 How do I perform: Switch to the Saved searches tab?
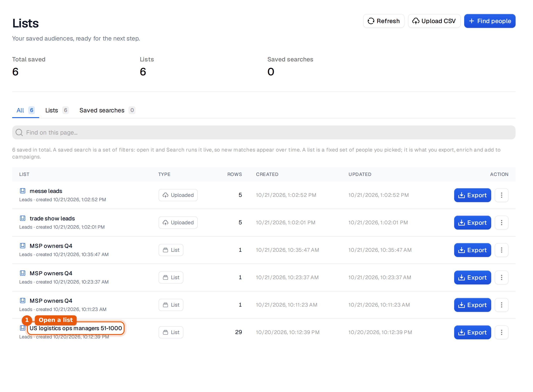(107, 110)
